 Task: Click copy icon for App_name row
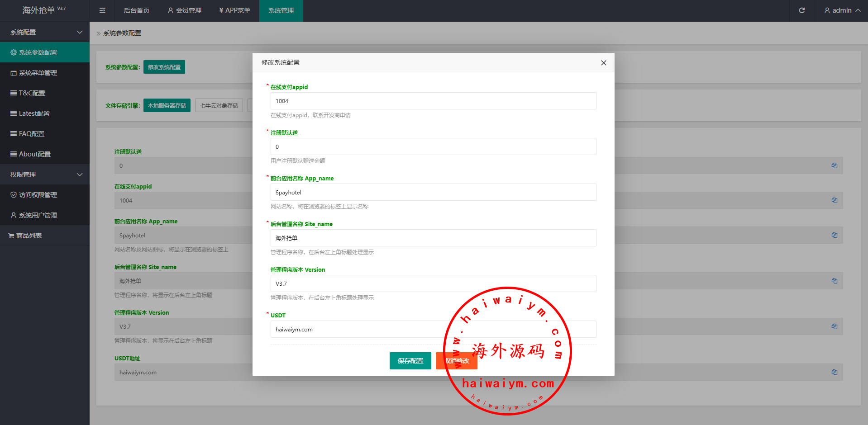click(x=834, y=235)
